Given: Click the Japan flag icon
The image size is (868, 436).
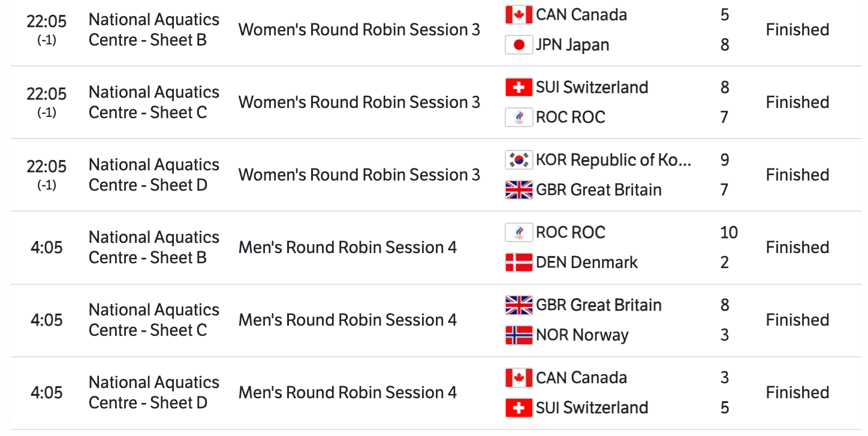Looking at the screenshot, I should (519, 45).
